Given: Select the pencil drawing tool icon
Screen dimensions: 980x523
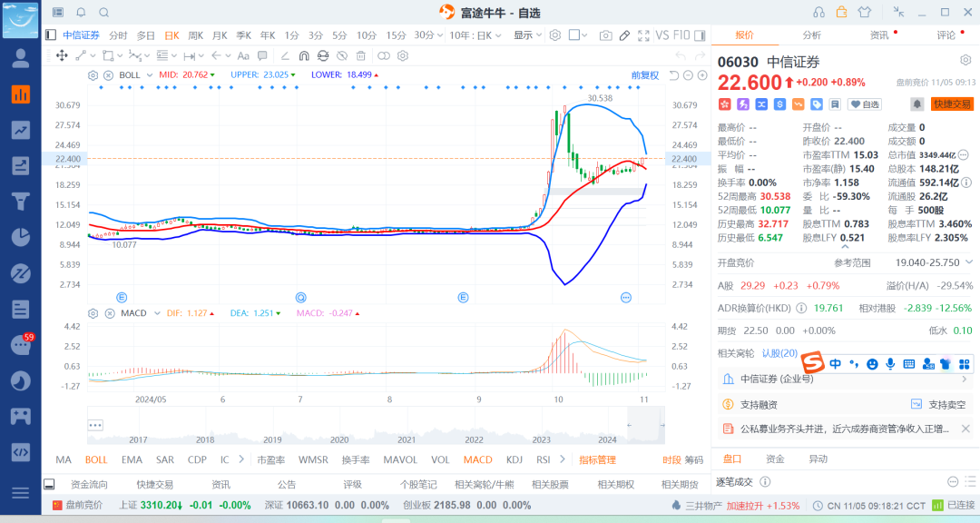Looking at the screenshot, I should 624,35.
